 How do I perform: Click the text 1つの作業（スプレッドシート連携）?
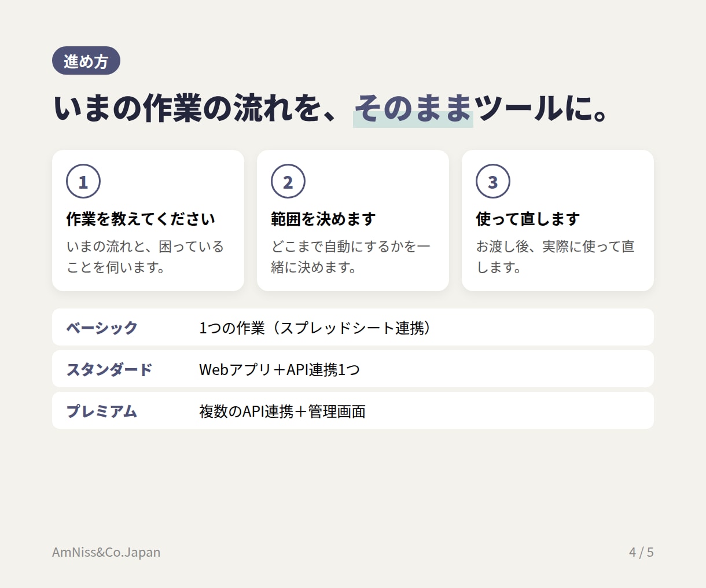[x=316, y=328]
